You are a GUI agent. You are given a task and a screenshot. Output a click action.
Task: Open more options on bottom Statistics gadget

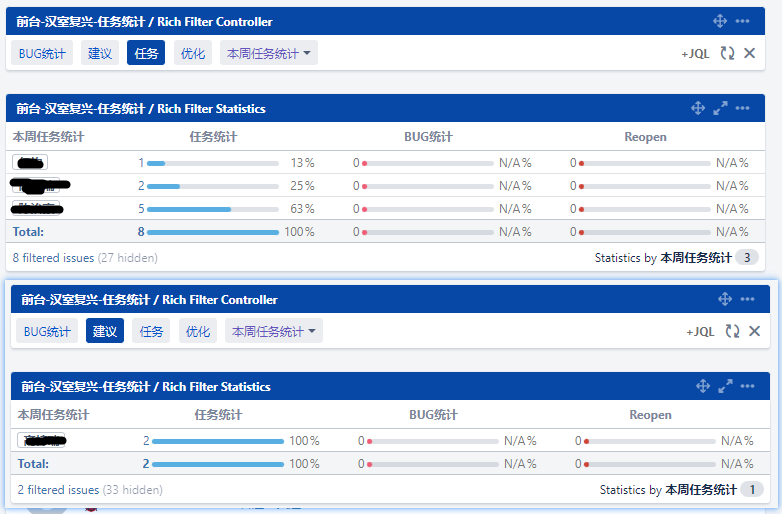pyautogui.click(x=747, y=386)
